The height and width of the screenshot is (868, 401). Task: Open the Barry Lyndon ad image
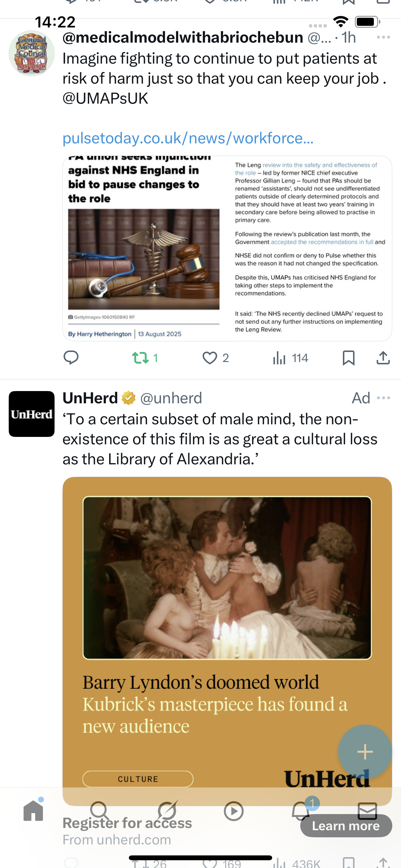(227, 578)
